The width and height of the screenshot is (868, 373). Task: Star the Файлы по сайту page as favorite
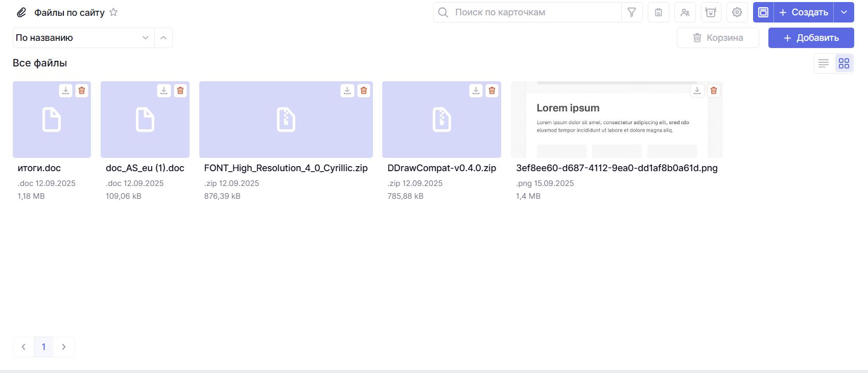[113, 12]
